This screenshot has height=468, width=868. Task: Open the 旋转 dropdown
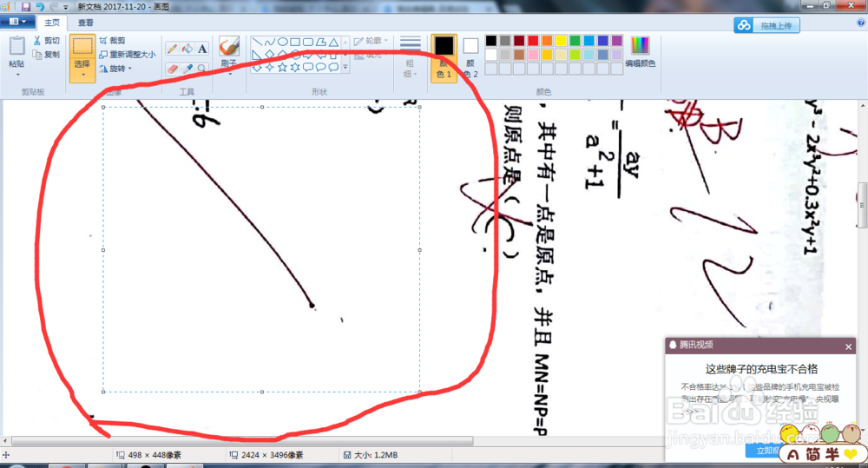115,69
